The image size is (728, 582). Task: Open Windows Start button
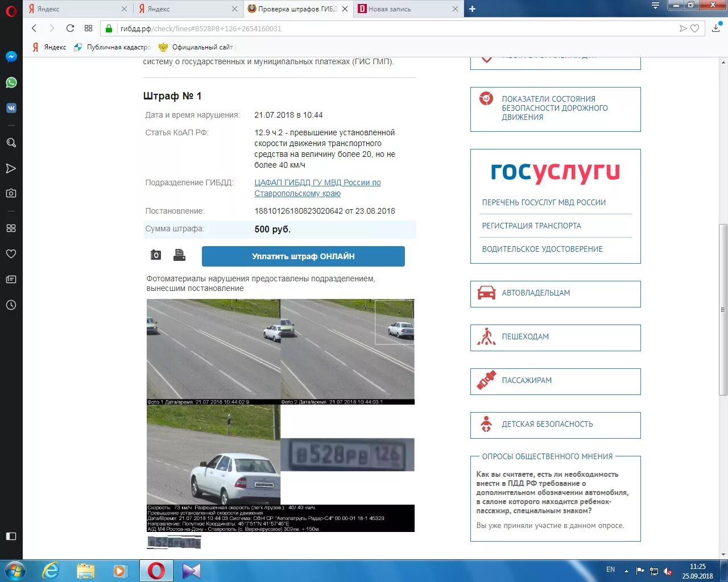15,571
